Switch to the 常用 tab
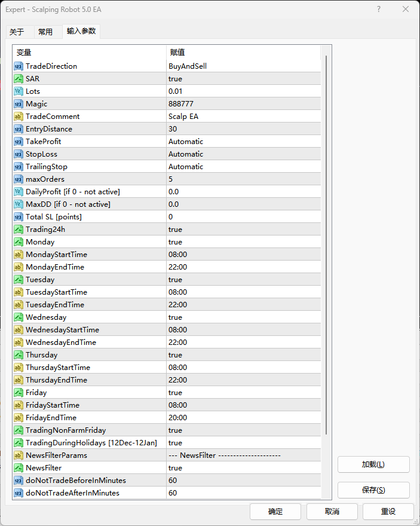Screen dimensions: 420x526 click(x=45, y=32)
